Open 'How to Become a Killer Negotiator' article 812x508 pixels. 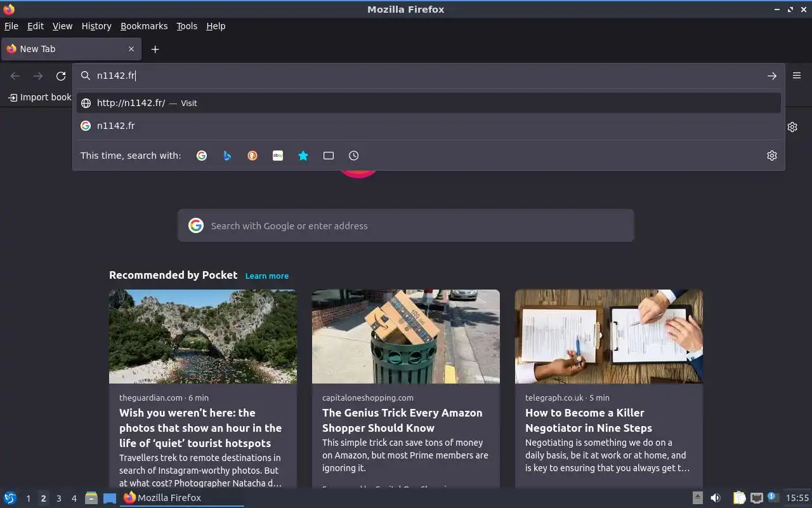[x=589, y=420]
